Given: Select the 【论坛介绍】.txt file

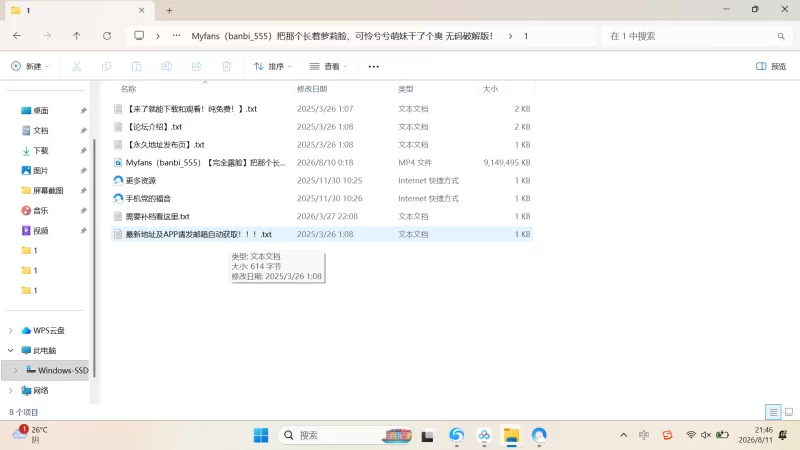Looking at the screenshot, I should 322,127.
